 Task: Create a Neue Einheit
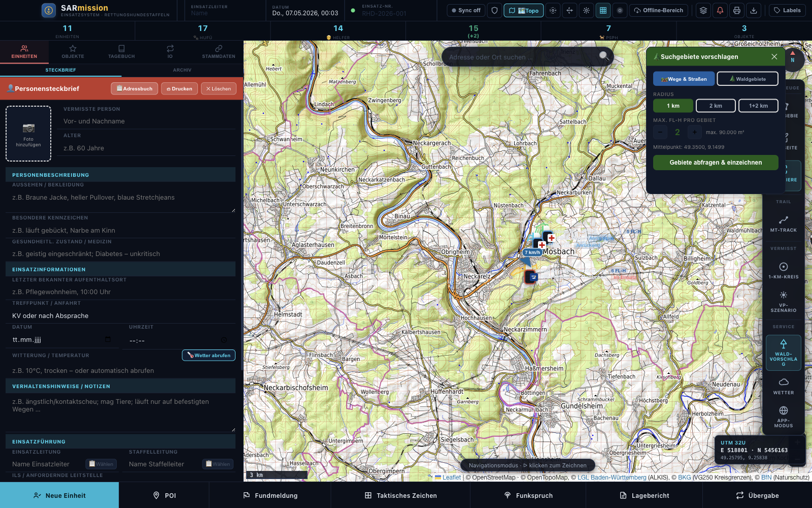(59, 495)
